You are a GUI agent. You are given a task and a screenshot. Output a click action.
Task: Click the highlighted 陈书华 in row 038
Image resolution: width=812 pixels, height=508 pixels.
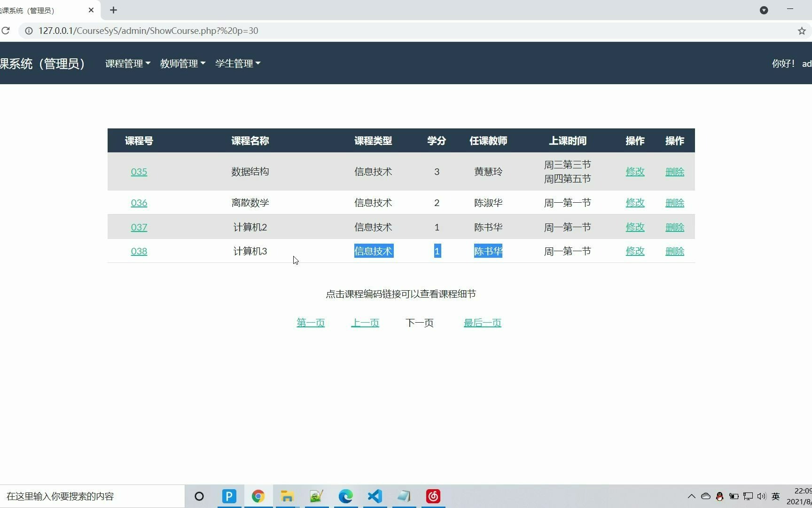pyautogui.click(x=488, y=251)
